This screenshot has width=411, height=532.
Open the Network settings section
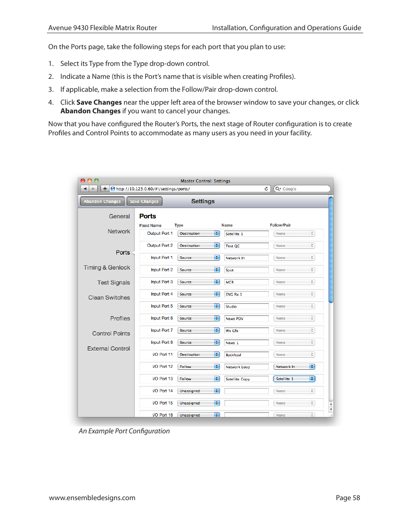click(x=119, y=231)
